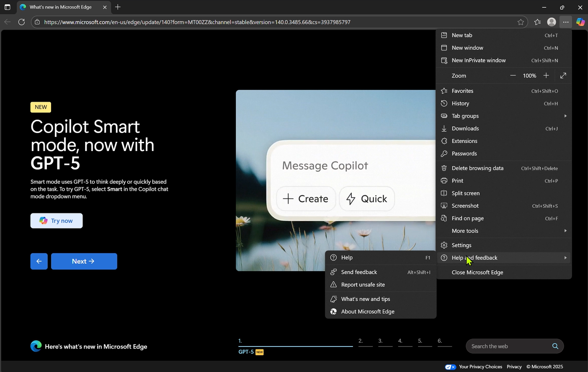588x372 pixels.
Task: Select Help in the submenu
Action: 381,258
